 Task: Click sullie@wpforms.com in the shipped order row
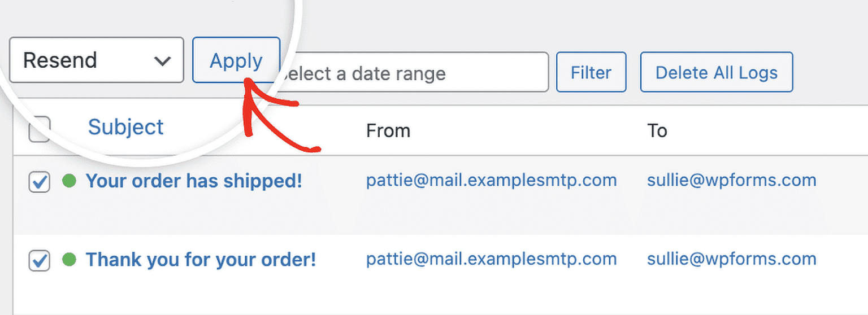731,181
